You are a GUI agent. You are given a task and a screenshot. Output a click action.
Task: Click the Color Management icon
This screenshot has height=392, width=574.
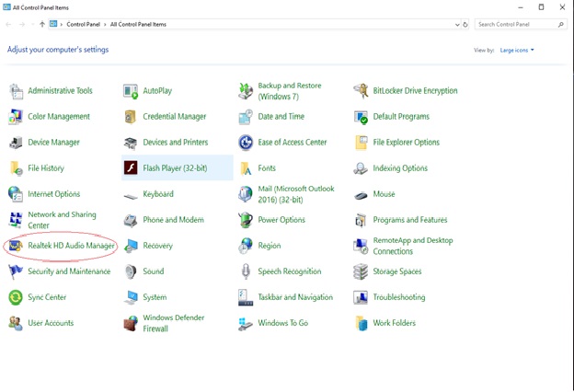click(x=17, y=117)
